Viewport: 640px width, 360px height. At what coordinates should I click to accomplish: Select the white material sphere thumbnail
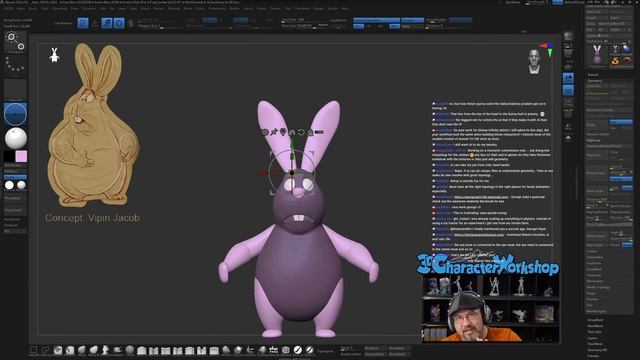coord(16,138)
